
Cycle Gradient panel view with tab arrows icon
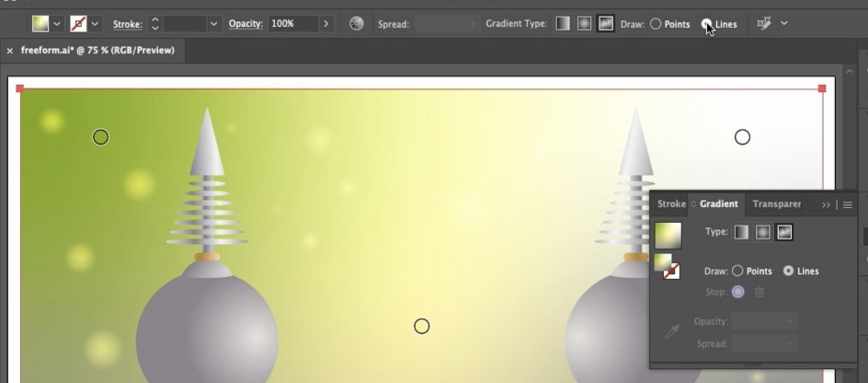click(693, 204)
